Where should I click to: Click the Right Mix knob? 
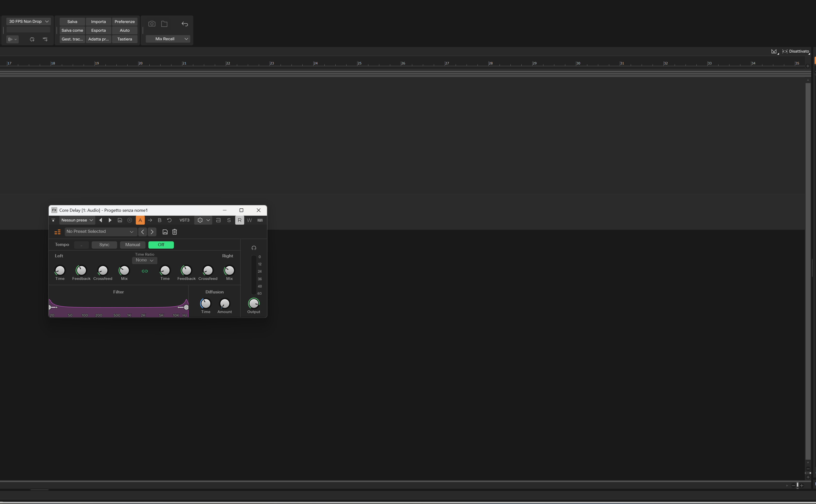pos(229,270)
